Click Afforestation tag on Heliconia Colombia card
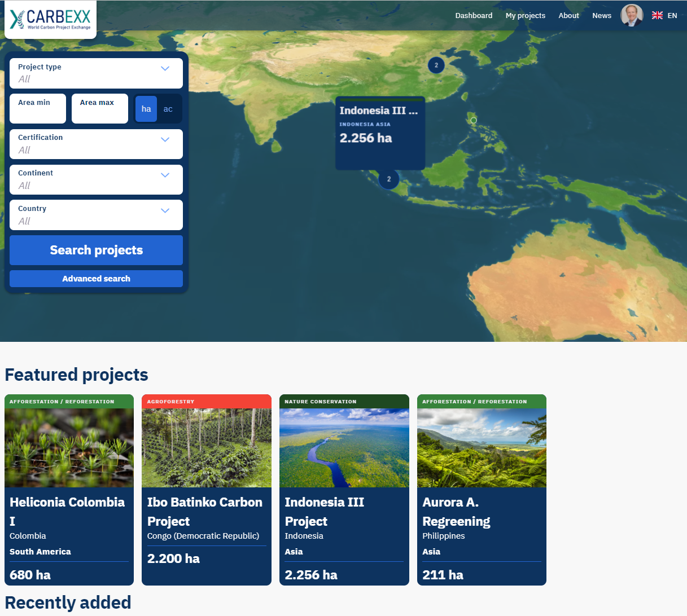The image size is (687, 616). pyautogui.click(x=62, y=402)
